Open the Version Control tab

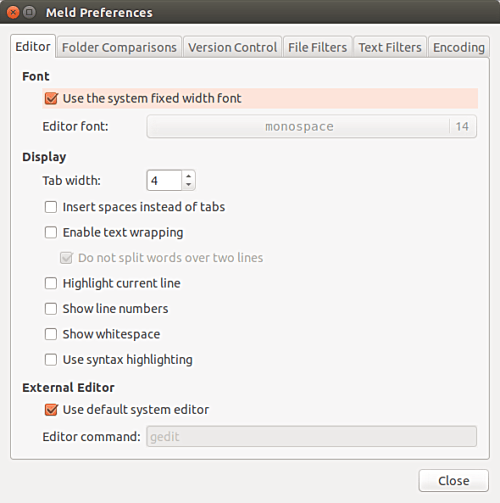coord(232,47)
